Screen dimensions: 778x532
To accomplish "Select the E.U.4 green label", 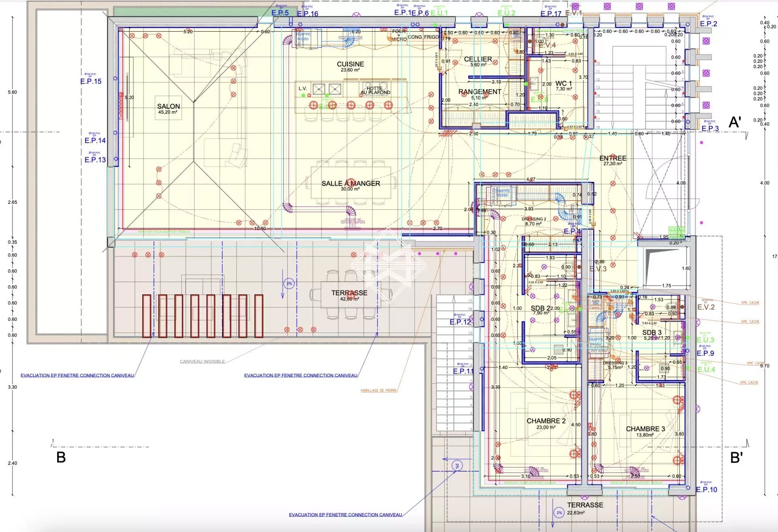I will [706, 370].
